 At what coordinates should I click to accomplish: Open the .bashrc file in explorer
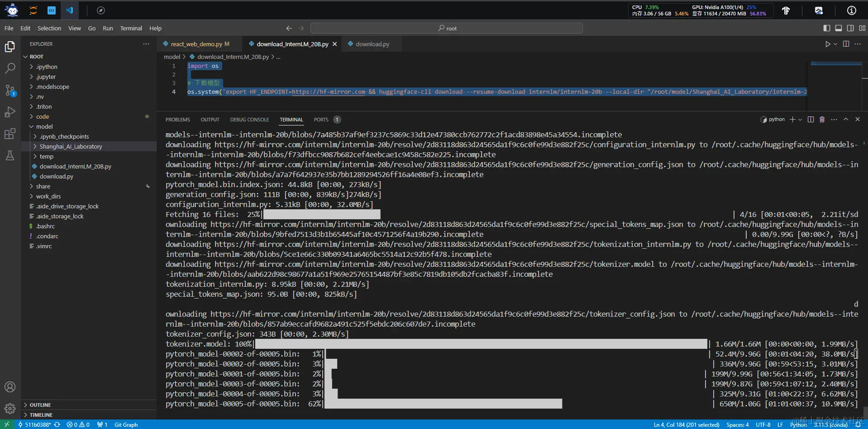[89, 226]
